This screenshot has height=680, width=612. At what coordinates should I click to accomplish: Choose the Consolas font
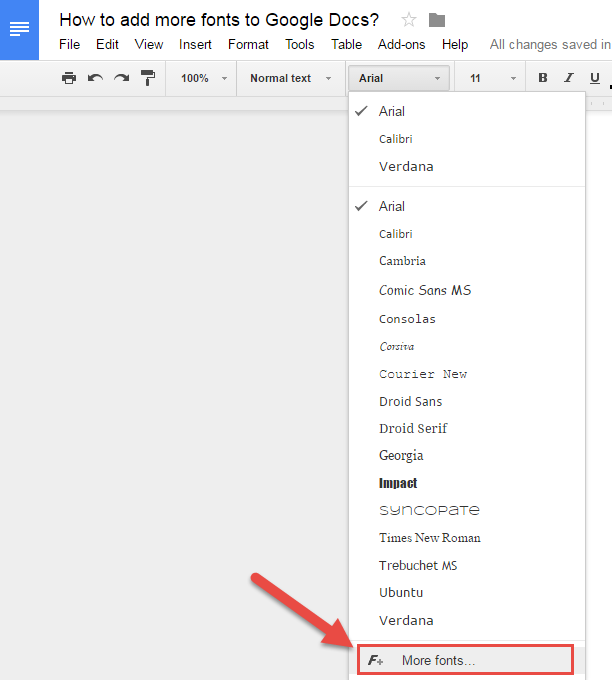[x=467, y=319]
